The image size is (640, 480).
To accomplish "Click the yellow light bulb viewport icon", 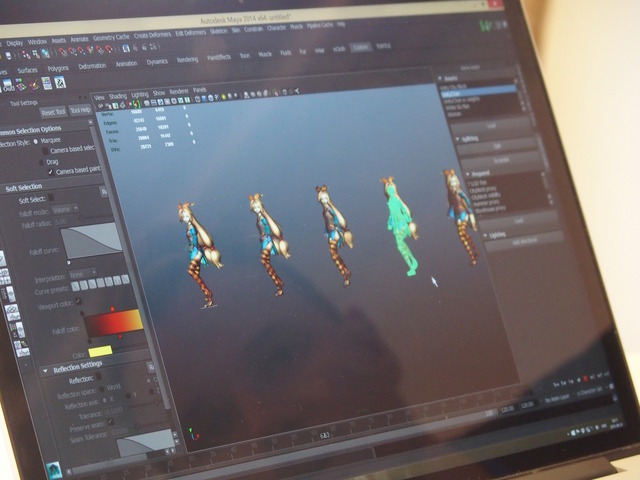I will click(x=223, y=97).
